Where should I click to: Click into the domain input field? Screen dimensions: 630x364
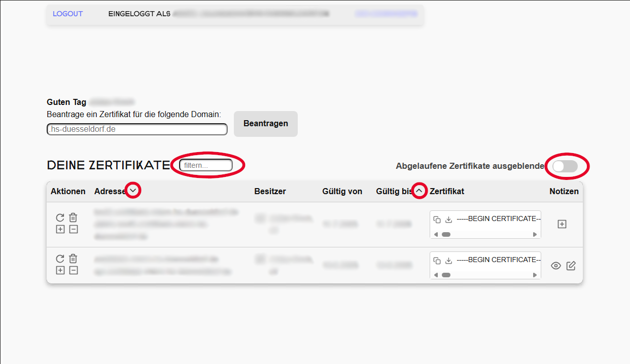[x=137, y=129]
